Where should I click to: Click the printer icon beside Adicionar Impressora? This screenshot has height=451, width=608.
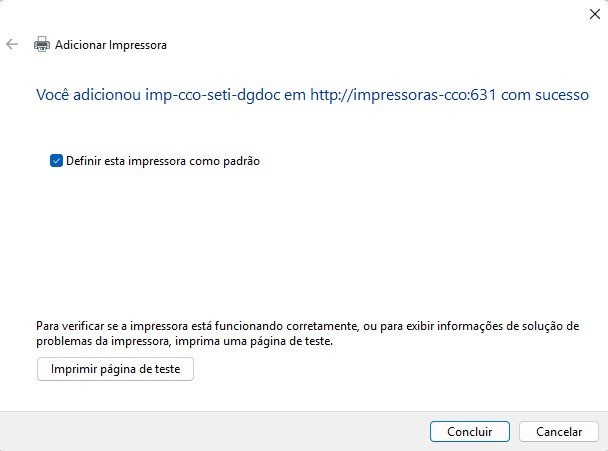[x=42, y=45]
